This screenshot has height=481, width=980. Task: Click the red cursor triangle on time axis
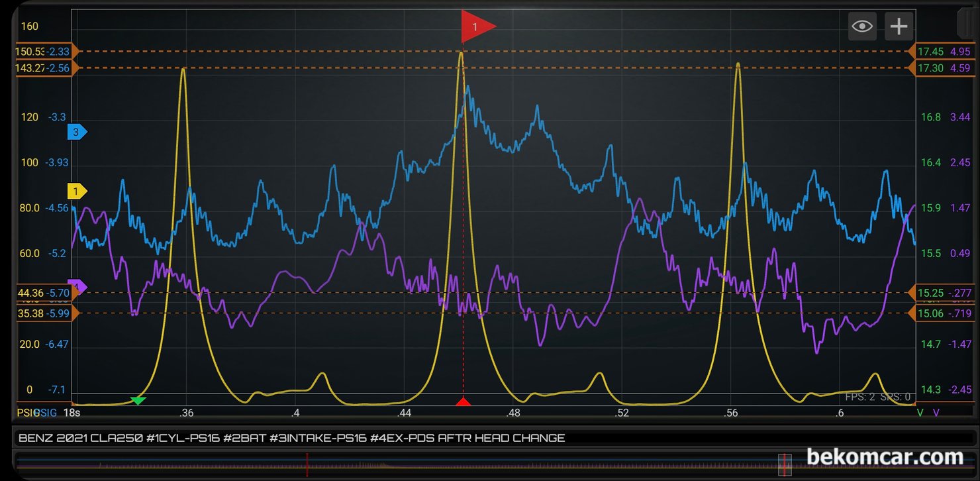pyautogui.click(x=463, y=401)
